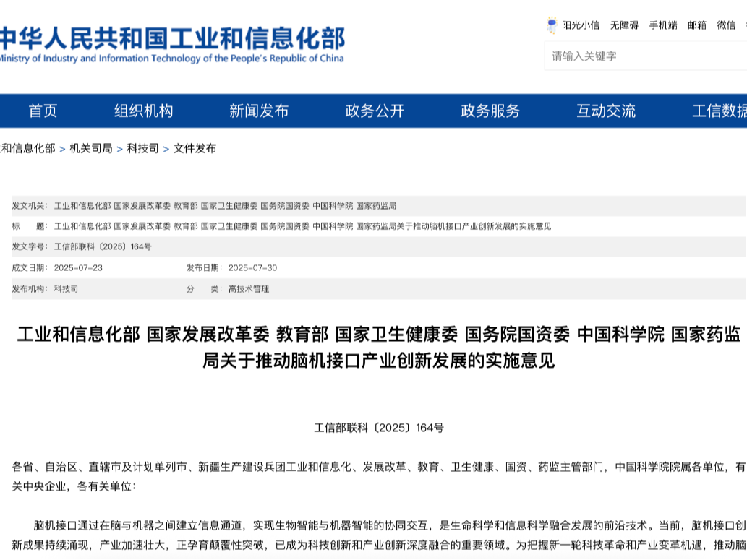Open the 手机端 mobile version link

tap(663, 25)
